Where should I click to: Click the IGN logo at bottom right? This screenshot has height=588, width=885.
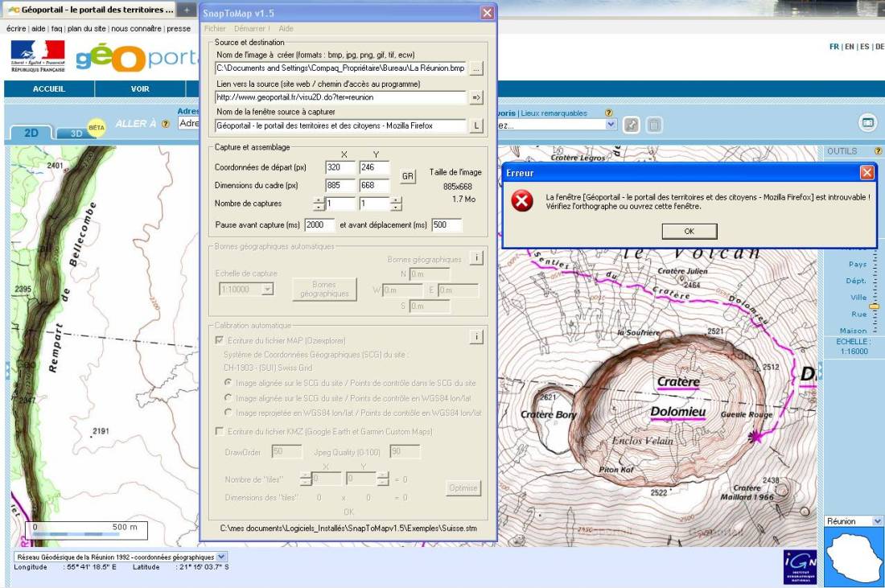pos(800,567)
